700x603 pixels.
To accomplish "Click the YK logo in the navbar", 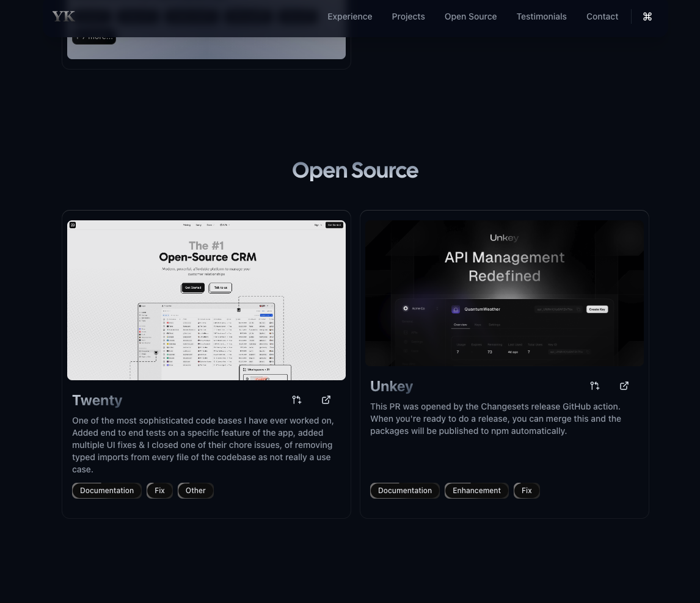I will click(64, 16).
